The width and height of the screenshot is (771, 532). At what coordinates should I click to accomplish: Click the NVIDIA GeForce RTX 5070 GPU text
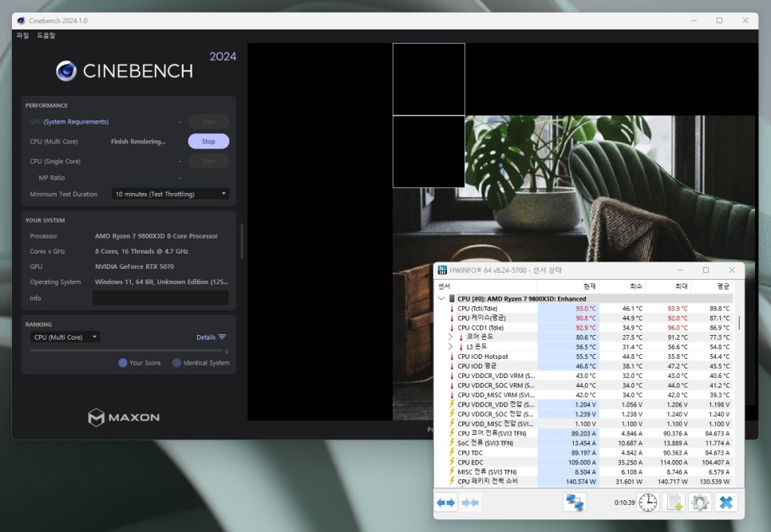(134, 266)
